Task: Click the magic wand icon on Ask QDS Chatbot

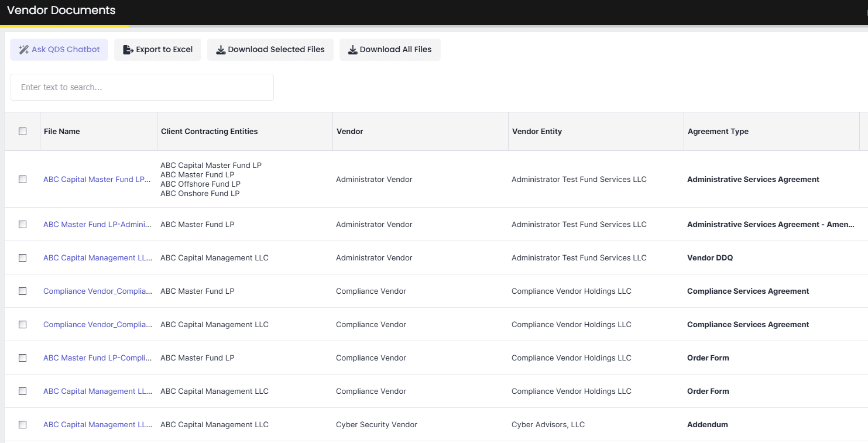Action: 24,50
